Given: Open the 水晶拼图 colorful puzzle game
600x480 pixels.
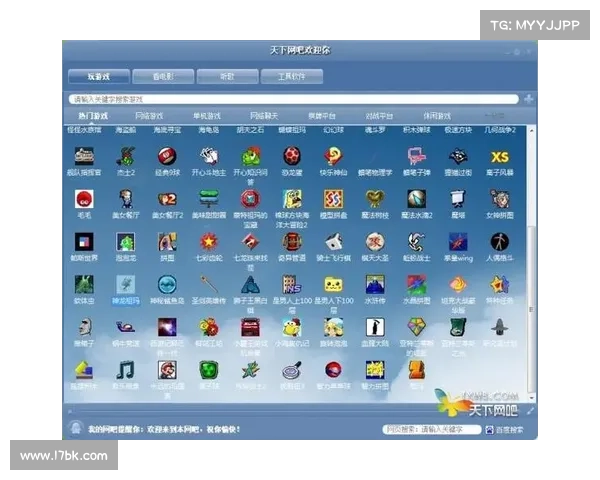Looking at the screenshot, I should [417, 285].
